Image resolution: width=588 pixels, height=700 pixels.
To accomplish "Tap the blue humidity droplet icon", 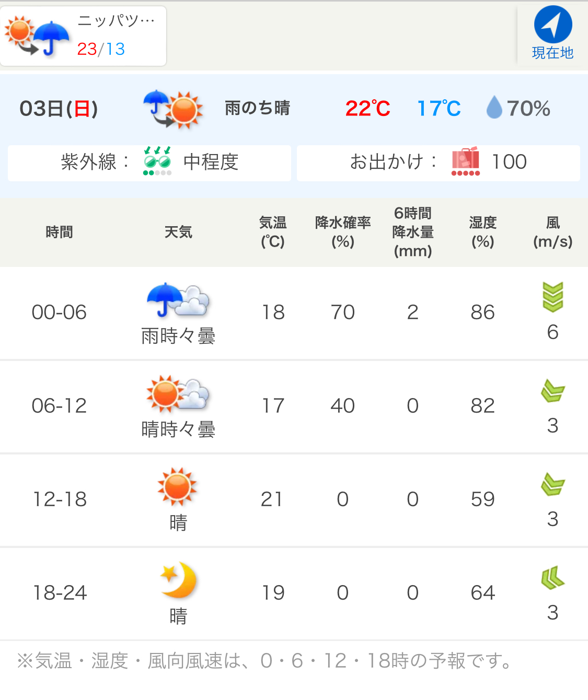I will pyautogui.click(x=494, y=108).
